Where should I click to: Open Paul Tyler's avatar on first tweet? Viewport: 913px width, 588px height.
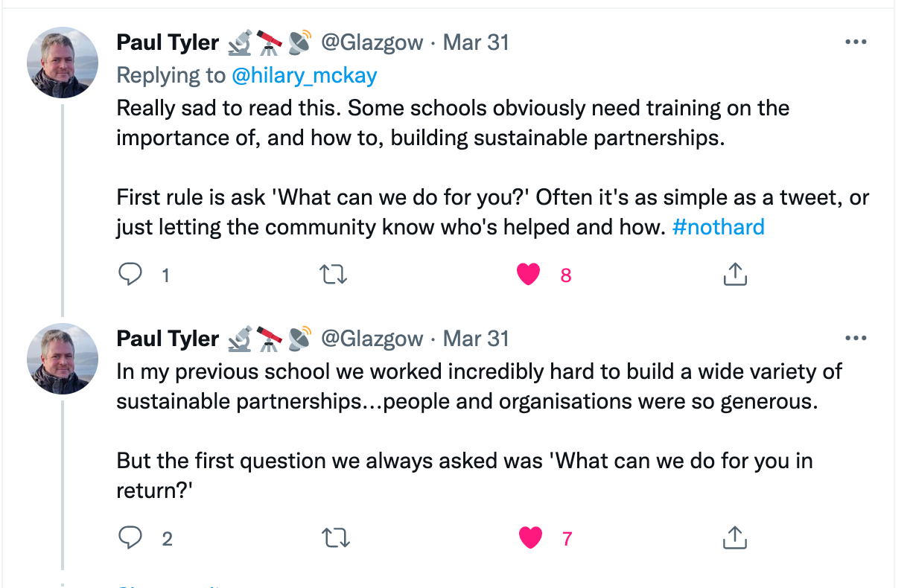coord(63,63)
